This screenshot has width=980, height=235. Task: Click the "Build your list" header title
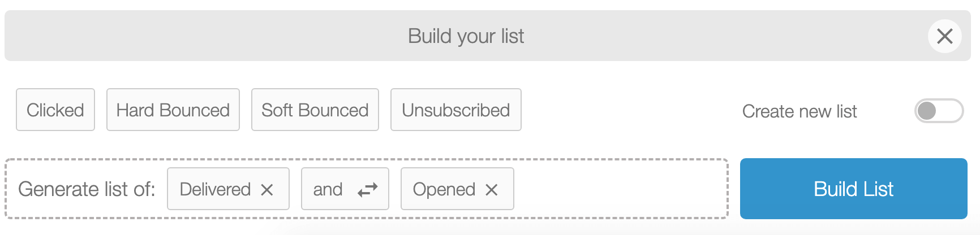coord(466,36)
